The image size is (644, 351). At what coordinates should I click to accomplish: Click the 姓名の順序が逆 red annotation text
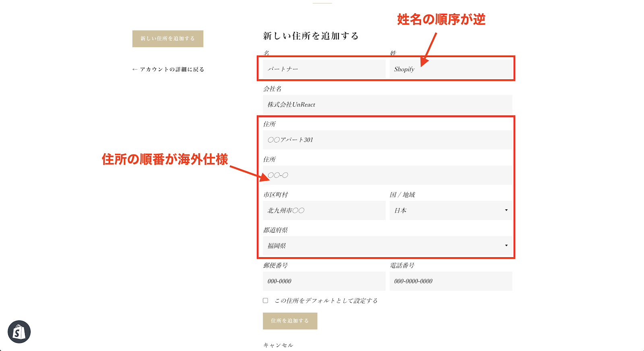[x=441, y=19]
